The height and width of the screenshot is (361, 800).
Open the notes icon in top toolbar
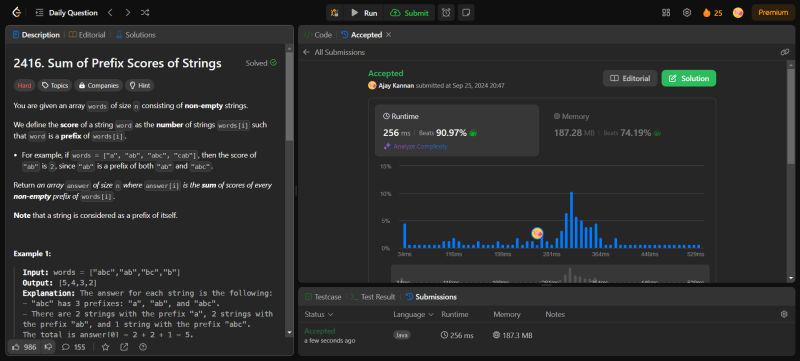coord(466,13)
